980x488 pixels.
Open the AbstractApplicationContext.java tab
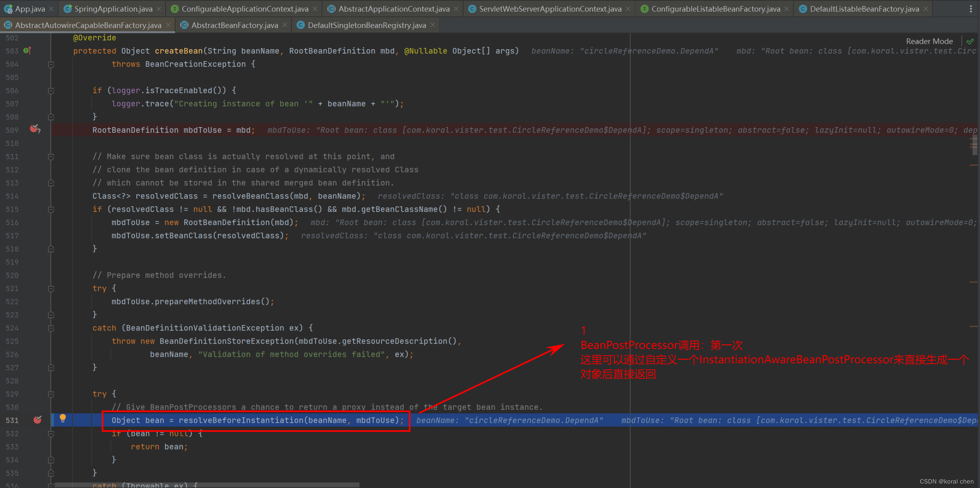(x=394, y=9)
